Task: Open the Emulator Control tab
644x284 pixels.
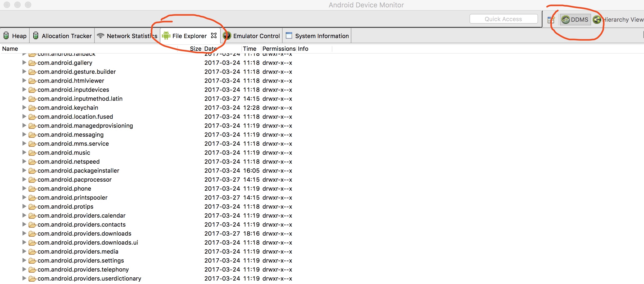Action: [251, 36]
